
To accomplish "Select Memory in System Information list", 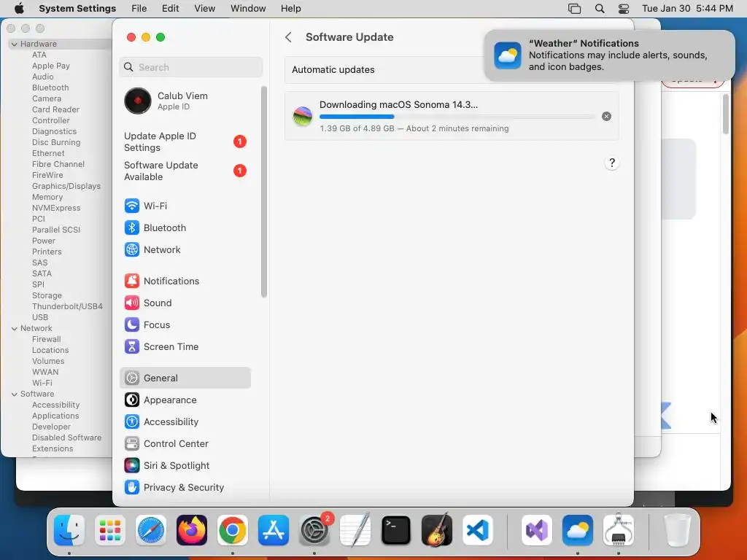I will [x=47, y=197].
